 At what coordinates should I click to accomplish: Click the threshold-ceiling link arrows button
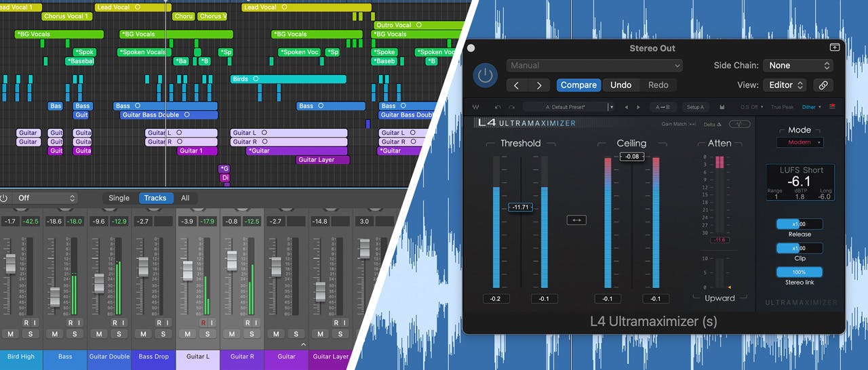[x=576, y=220]
